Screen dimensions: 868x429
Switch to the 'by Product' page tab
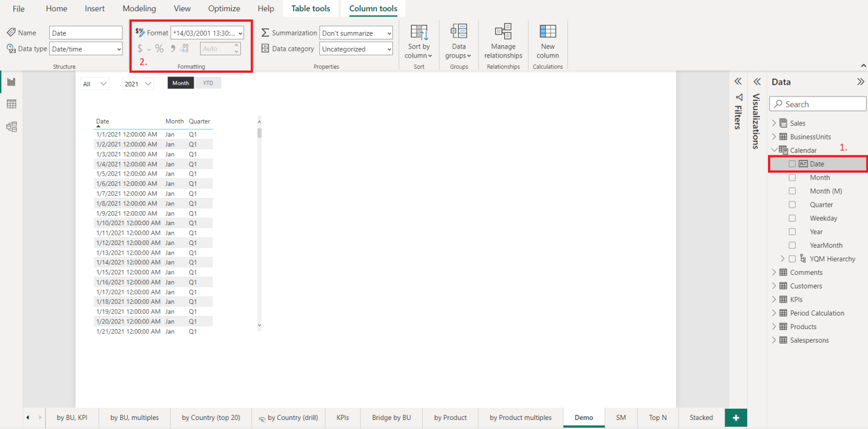[x=450, y=418]
